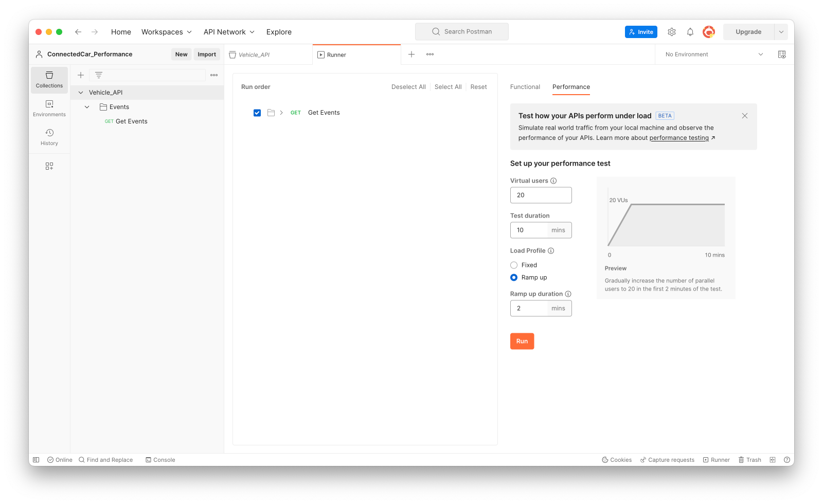
Task: Open the Console in status bar
Action: 160,460
